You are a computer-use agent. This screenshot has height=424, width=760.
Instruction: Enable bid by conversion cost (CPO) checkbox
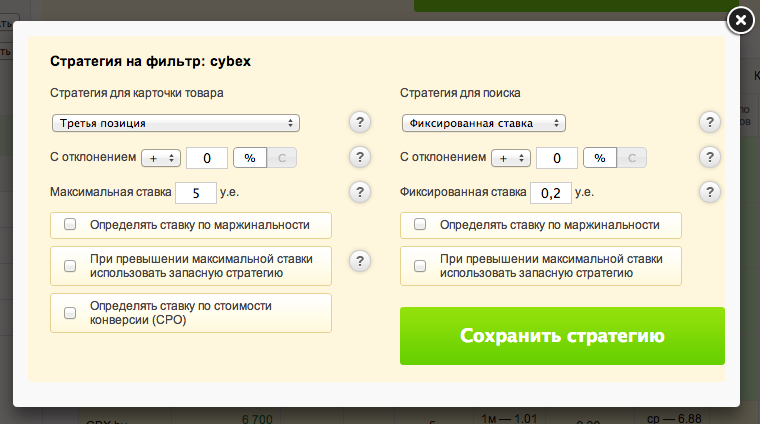tap(70, 313)
